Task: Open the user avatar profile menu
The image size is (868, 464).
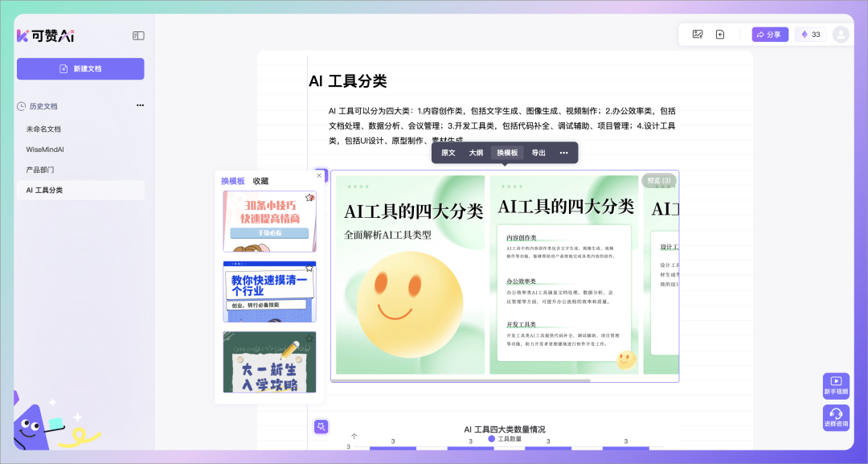Action: tap(841, 35)
